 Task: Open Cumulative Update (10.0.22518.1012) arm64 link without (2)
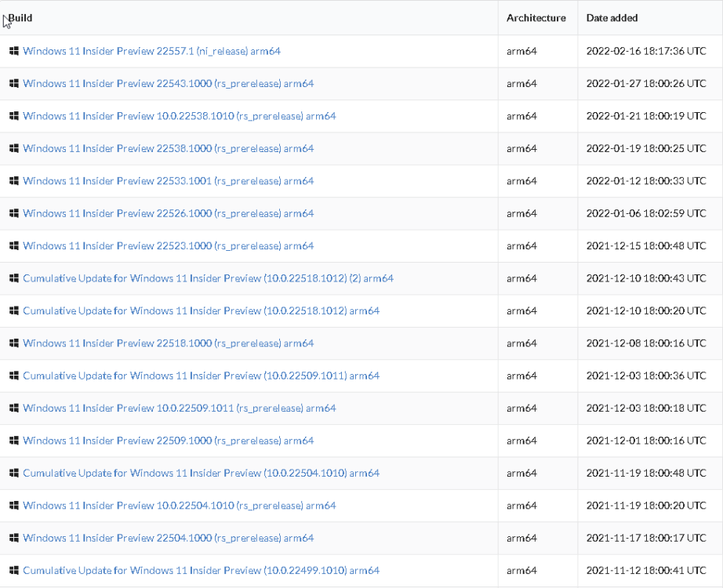202,310
